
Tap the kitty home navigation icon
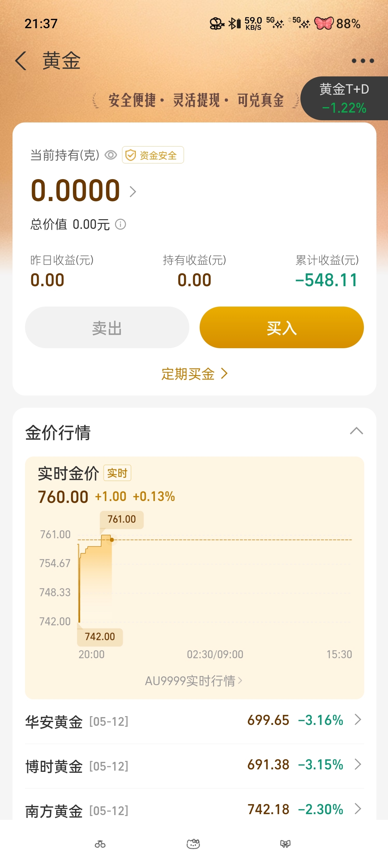tap(193, 844)
